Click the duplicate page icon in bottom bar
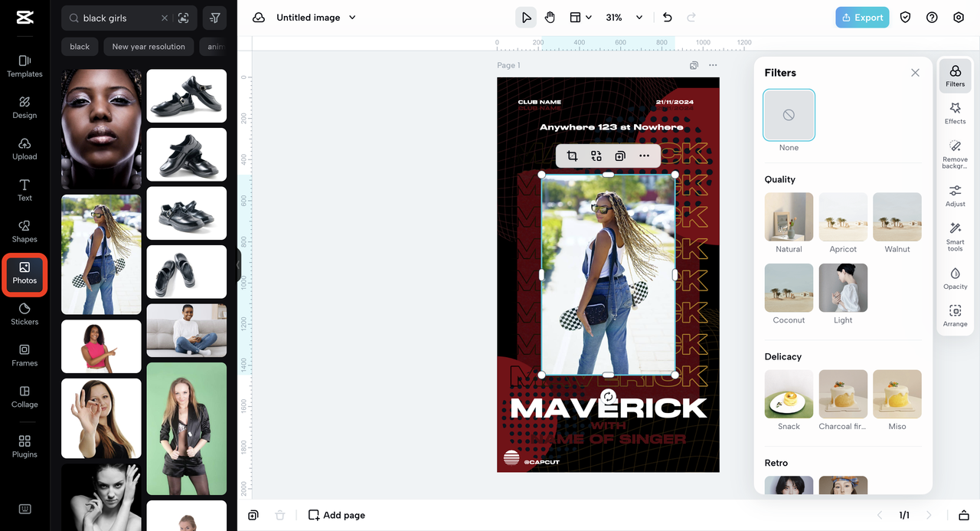Viewport: 980px width, 531px height. pyautogui.click(x=253, y=515)
